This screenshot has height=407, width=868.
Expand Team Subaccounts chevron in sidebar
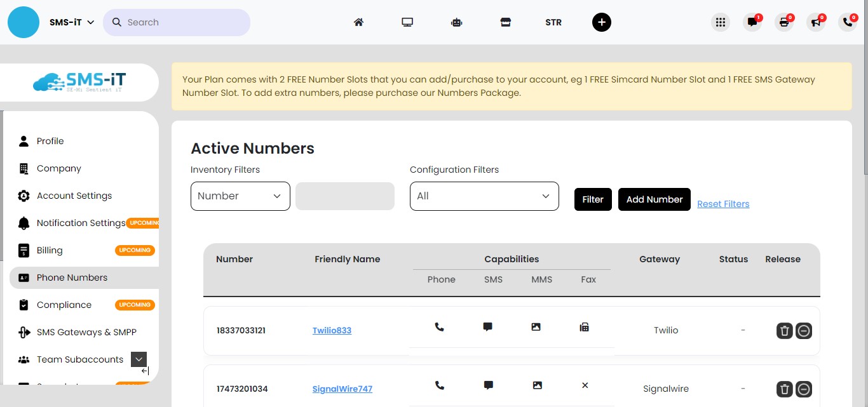[139, 359]
